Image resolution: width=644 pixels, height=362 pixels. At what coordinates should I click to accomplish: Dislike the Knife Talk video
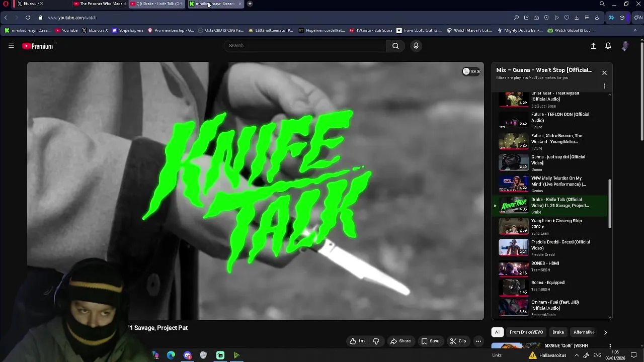(x=376, y=341)
